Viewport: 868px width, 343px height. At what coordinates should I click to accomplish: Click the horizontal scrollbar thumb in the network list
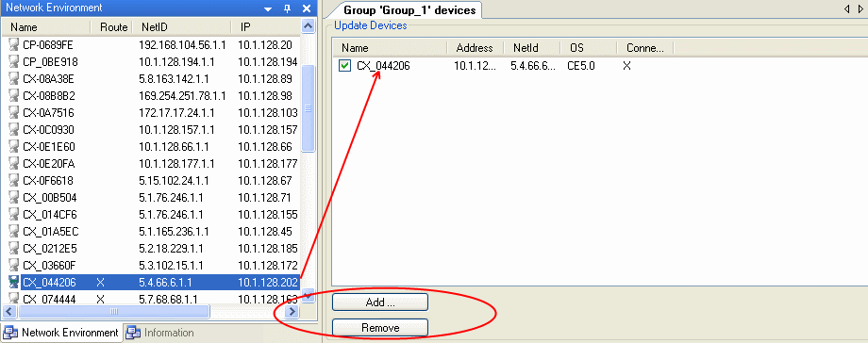coord(114,312)
